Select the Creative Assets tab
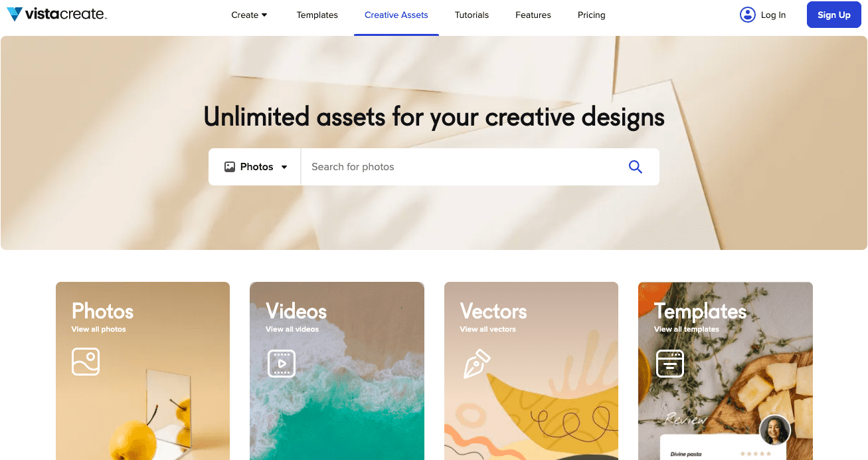 [x=396, y=15]
